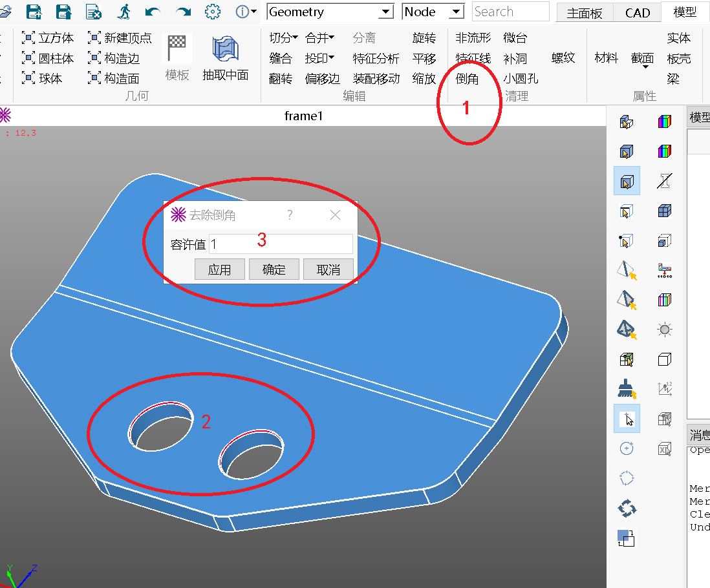The image size is (710, 588).
Task: Click the circular arrows rotate icon
Action: (x=626, y=508)
